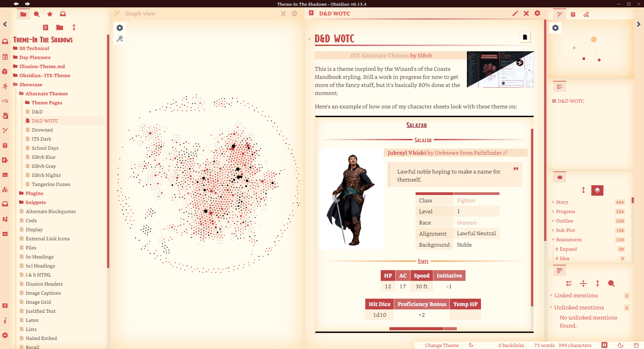Open the ribbon calendar daily note icon
Screen dimensions: 644x349
click(5, 57)
